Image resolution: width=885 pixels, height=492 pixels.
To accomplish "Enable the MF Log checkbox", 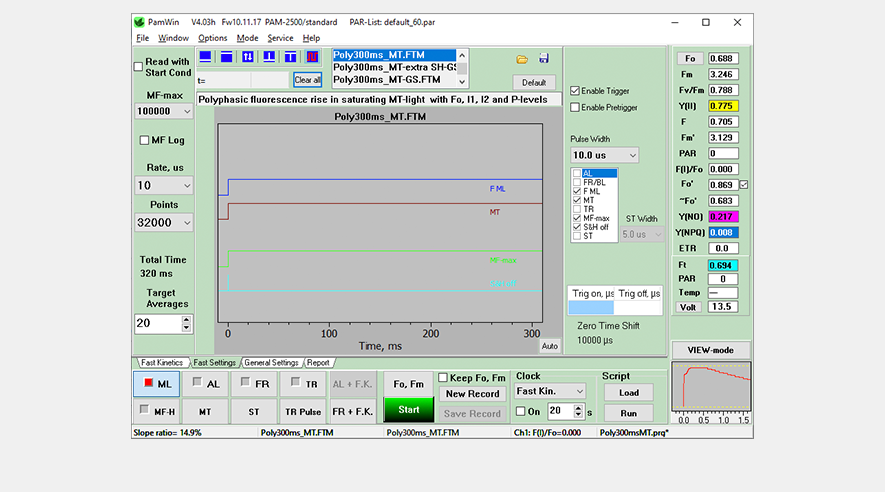I will point(144,140).
